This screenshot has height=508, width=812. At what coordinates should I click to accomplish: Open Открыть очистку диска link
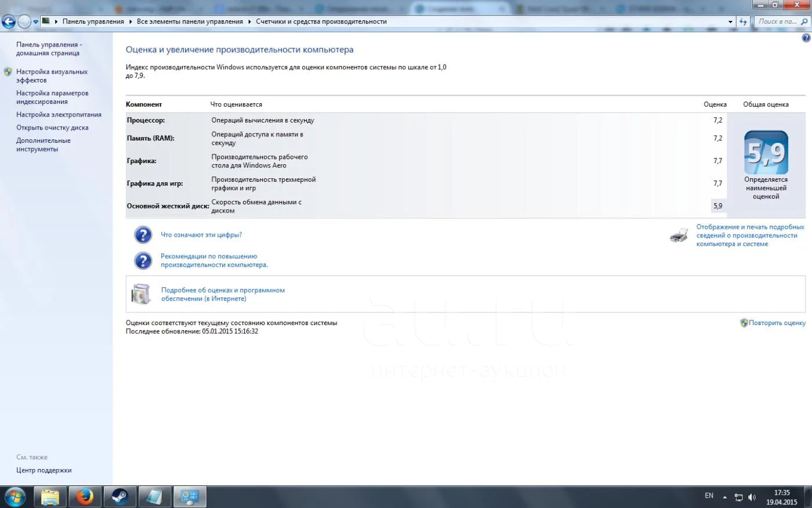click(x=52, y=128)
